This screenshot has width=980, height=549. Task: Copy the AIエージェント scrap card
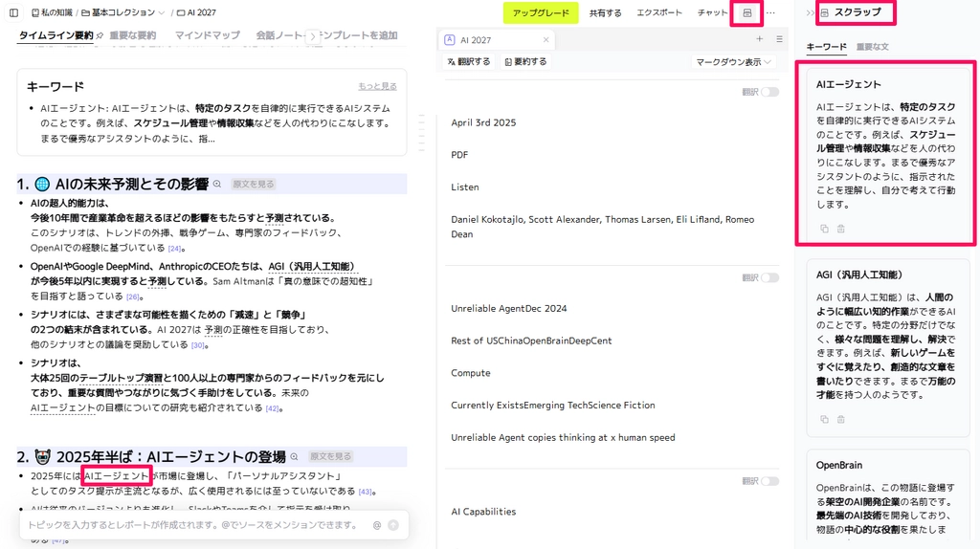(x=824, y=229)
